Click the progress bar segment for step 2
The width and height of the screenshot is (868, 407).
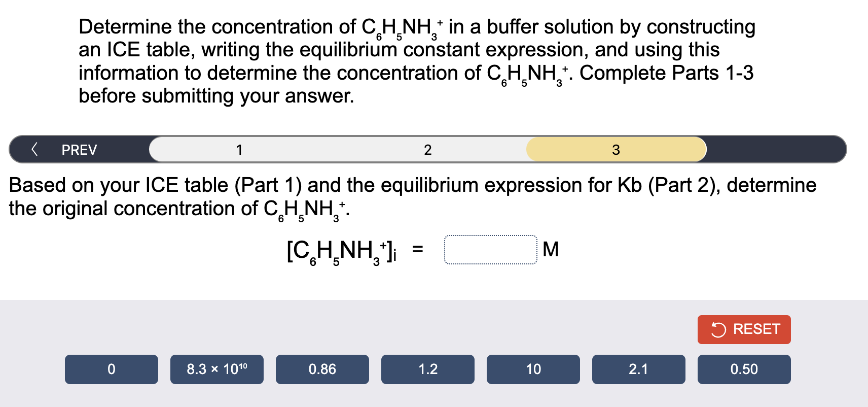[x=427, y=149]
